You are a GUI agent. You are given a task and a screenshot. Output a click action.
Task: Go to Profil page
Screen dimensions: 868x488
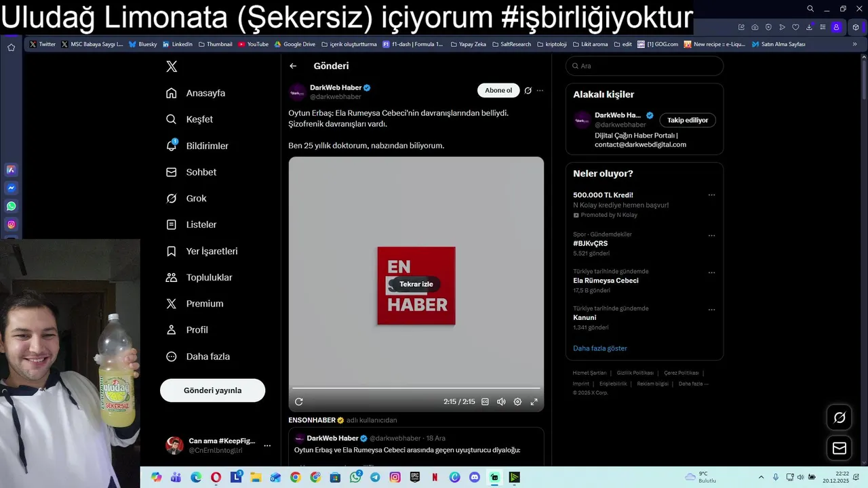point(187,330)
